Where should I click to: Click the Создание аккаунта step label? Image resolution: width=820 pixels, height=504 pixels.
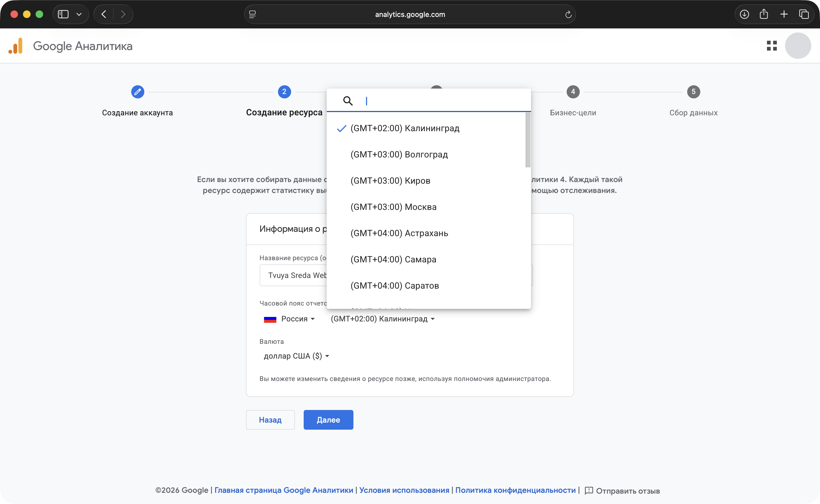(137, 113)
